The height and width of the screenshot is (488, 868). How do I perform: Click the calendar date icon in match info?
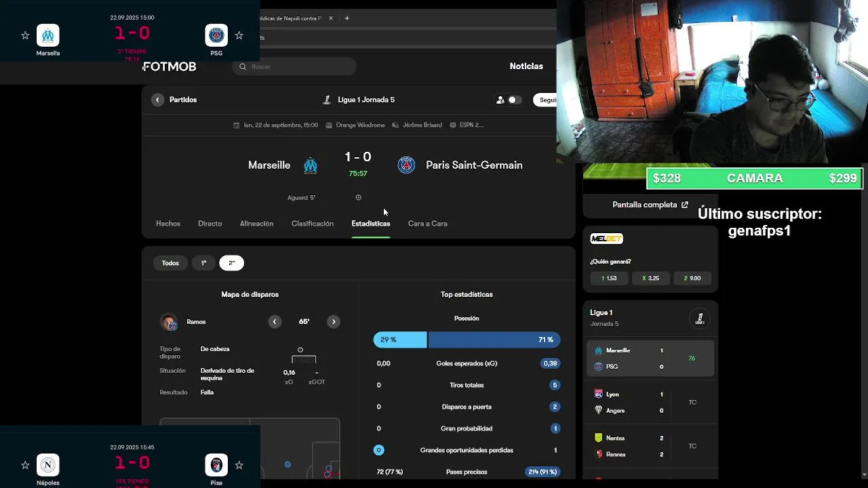(x=237, y=125)
